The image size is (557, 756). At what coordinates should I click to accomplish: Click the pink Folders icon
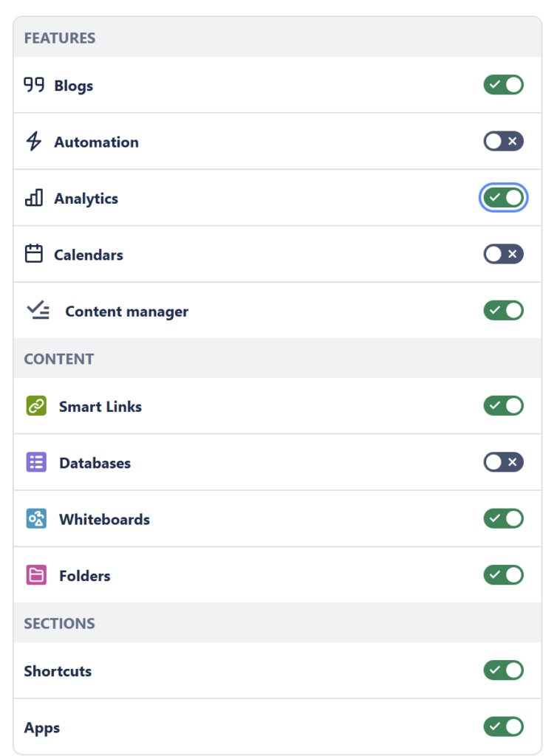pos(36,575)
